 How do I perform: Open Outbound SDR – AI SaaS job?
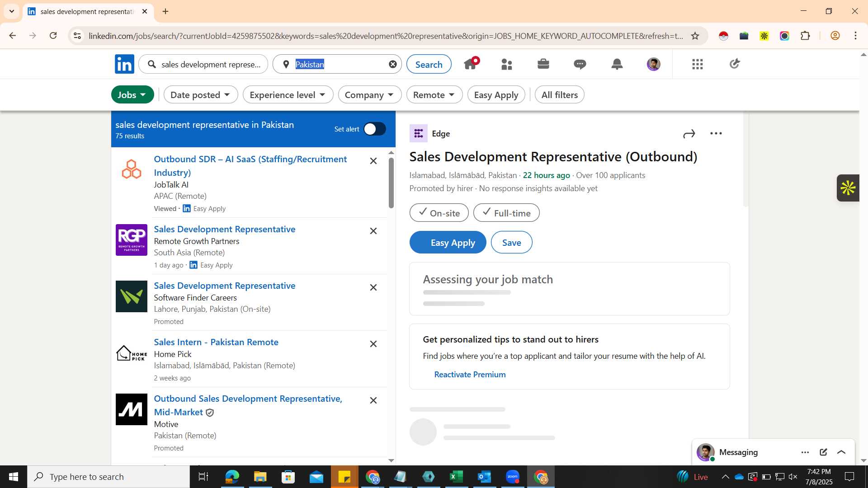[x=250, y=166]
